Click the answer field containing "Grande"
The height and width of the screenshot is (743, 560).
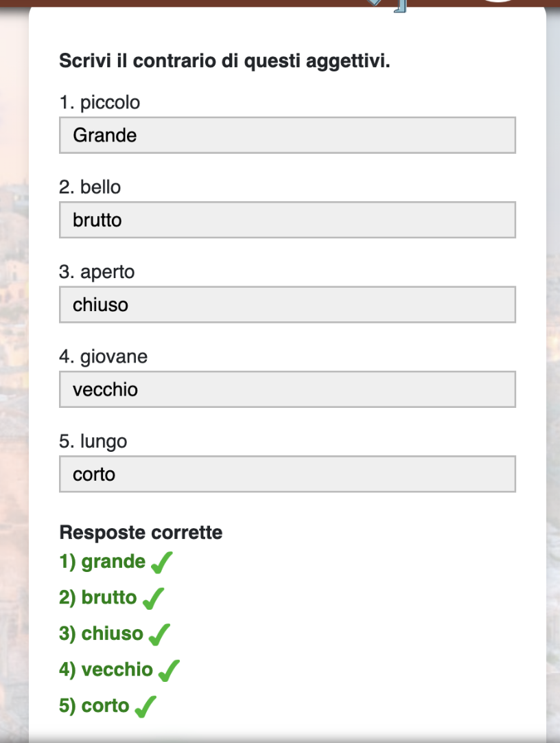click(287, 135)
